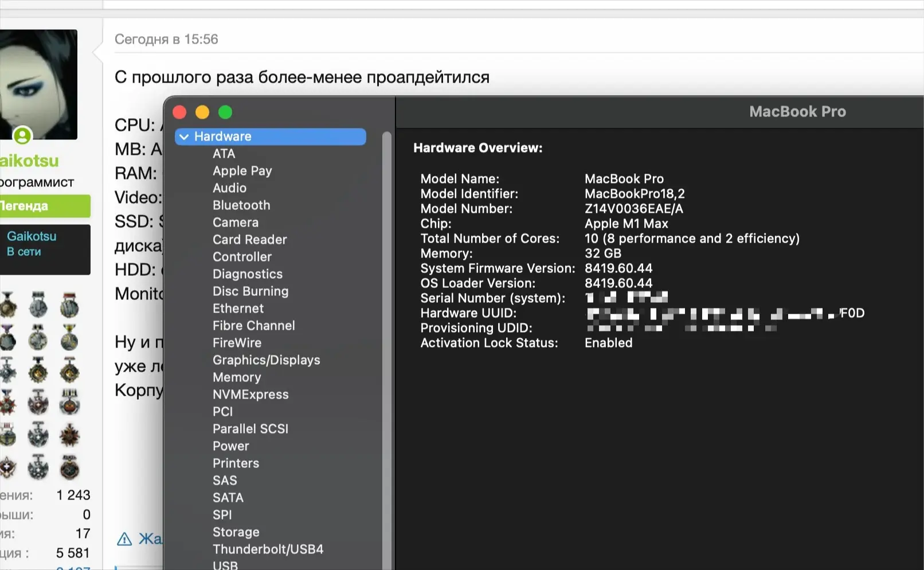This screenshot has width=924, height=570.
Task: Click the Apple M1 Max chip value
Action: [627, 224]
